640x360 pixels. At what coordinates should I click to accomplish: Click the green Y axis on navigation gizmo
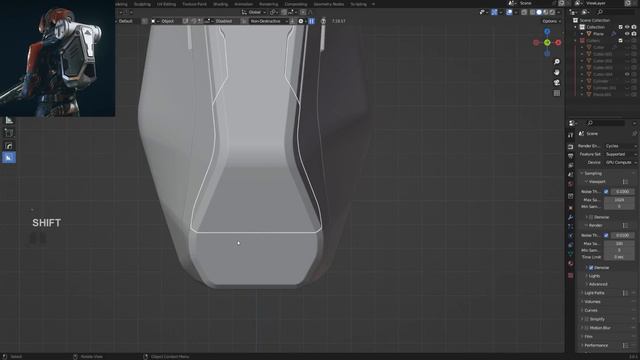pos(547,42)
